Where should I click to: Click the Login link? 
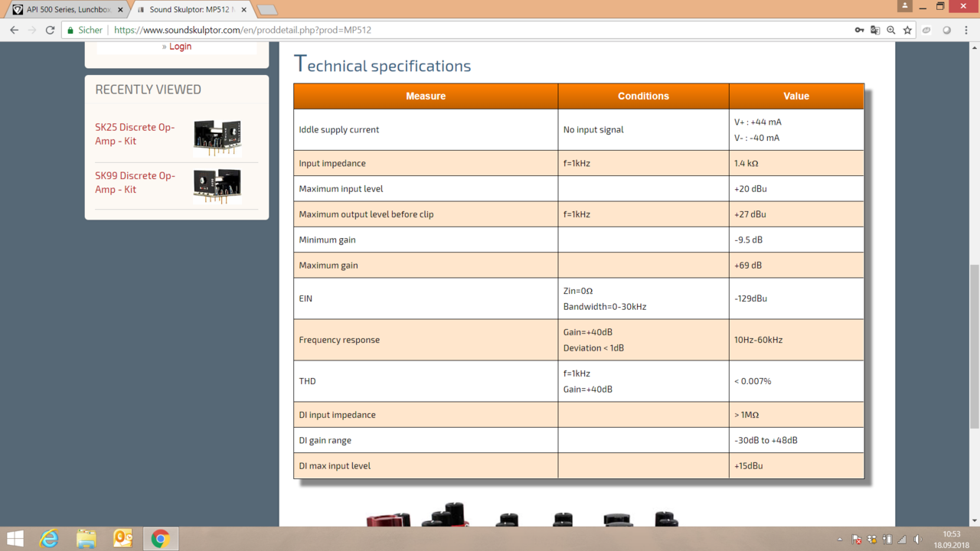tap(180, 47)
